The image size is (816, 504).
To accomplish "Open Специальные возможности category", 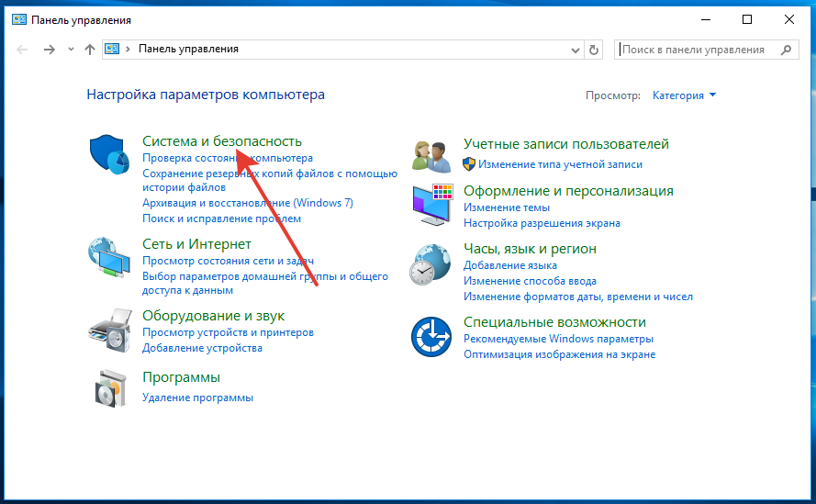I will [554, 322].
